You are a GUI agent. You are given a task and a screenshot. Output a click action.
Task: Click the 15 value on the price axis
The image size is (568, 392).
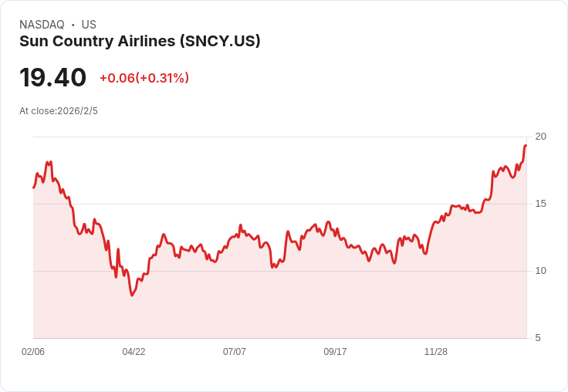tap(540, 204)
